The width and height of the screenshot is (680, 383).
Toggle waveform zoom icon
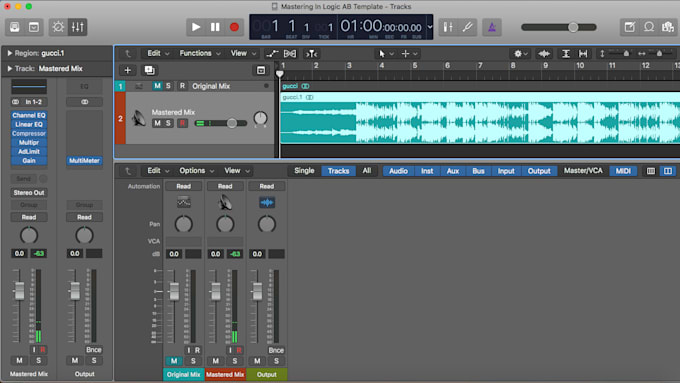544,53
